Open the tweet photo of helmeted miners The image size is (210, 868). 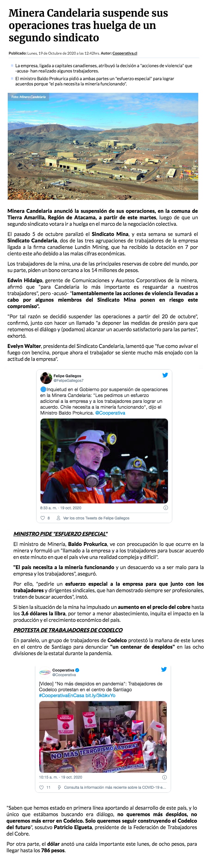[104, 461]
